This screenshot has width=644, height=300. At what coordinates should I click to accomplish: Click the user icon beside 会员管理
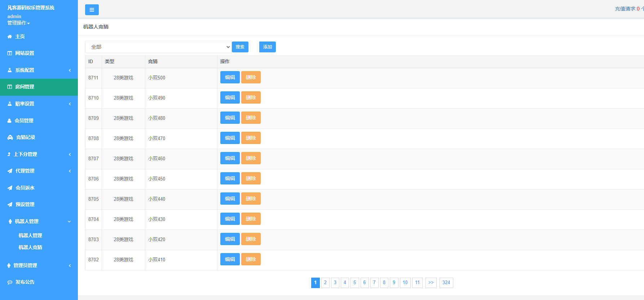click(9, 121)
